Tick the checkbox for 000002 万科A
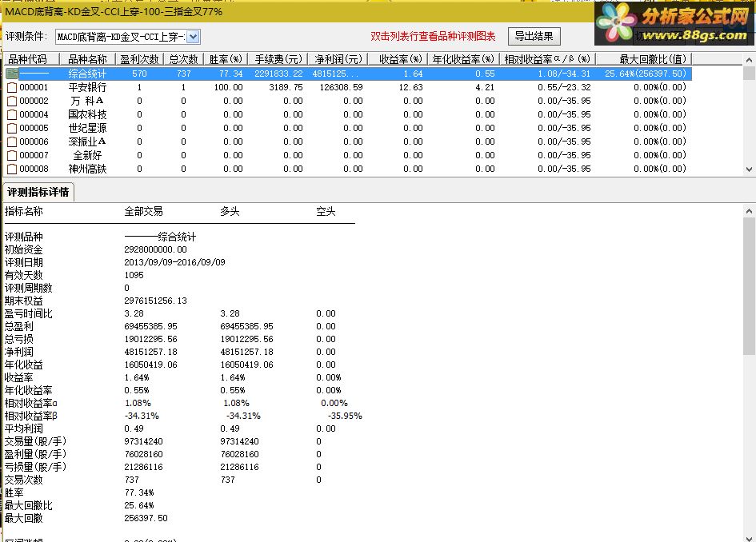The width and height of the screenshot is (756, 542). click(x=12, y=102)
